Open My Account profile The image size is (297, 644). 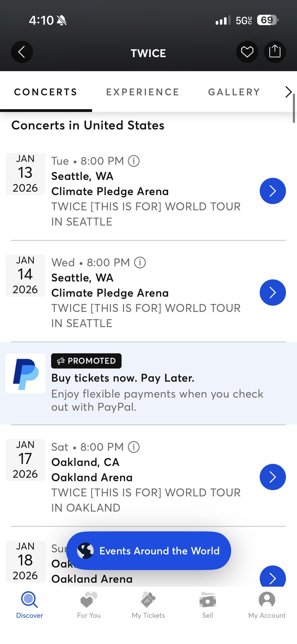[x=267, y=605]
